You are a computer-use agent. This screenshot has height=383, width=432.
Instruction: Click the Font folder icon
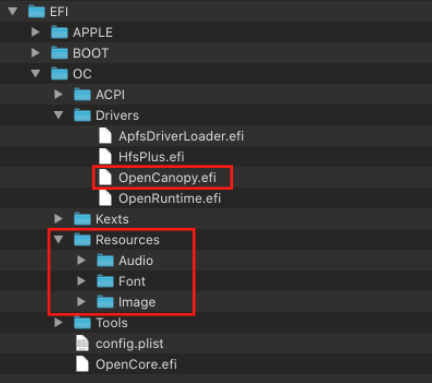(105, 281)
